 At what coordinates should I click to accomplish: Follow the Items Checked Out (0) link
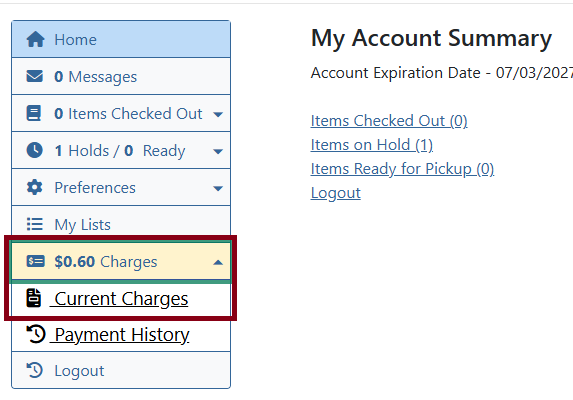389,121
